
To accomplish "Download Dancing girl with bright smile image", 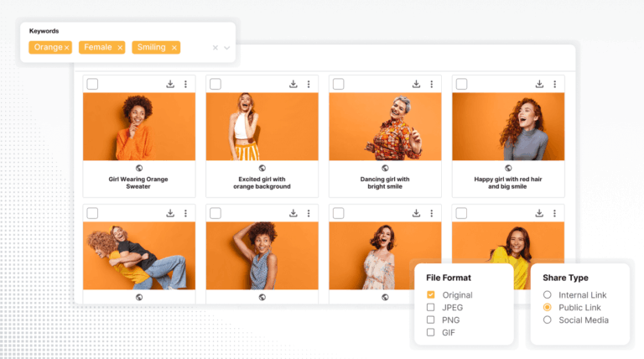I will point(416,84).
